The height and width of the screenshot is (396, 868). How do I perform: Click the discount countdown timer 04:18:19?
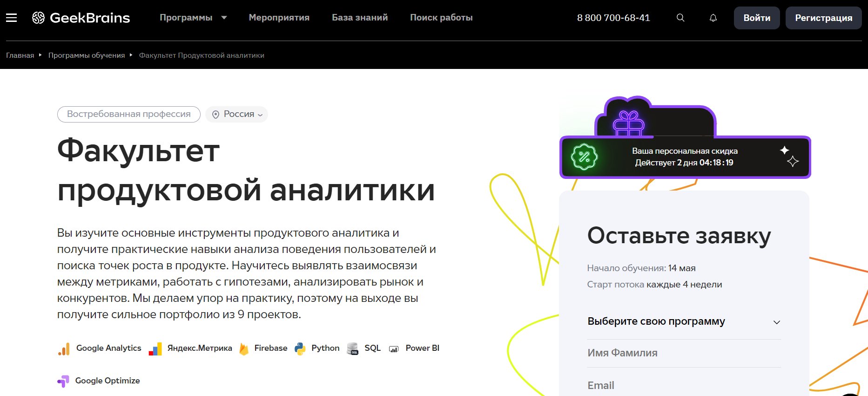click(x=716, y=163)
